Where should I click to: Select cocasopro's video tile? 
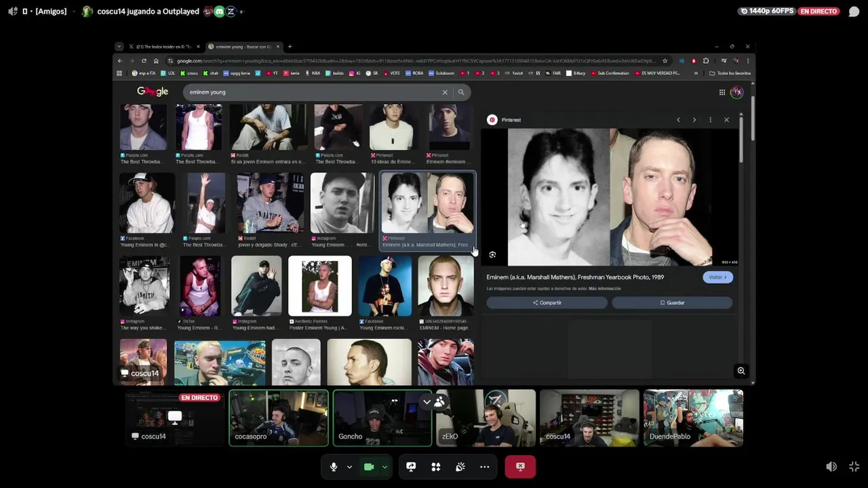279,418
